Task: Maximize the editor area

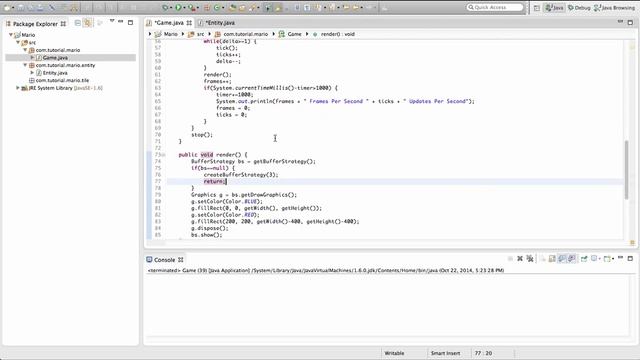Action: point(630,22)
